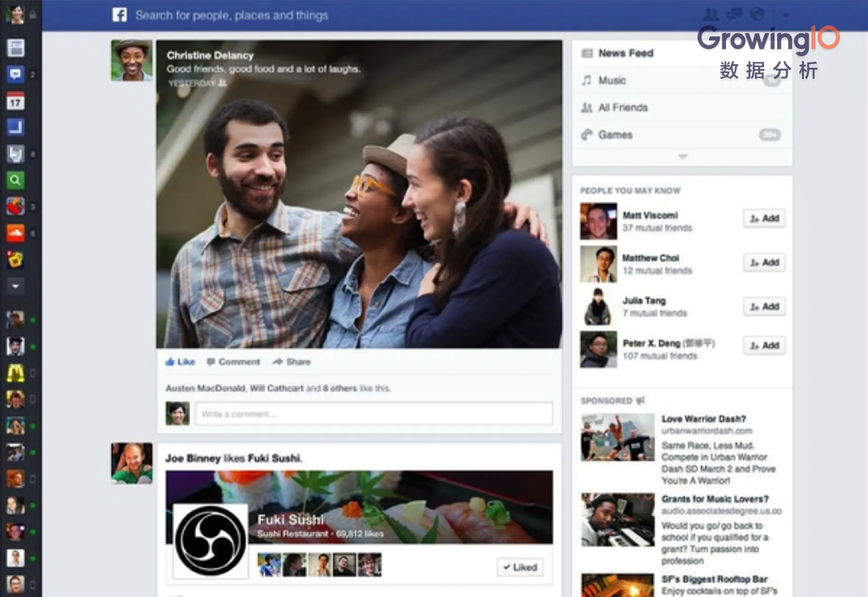Click the privacy lock icon

pyautogui.click(x=33, y=15)
